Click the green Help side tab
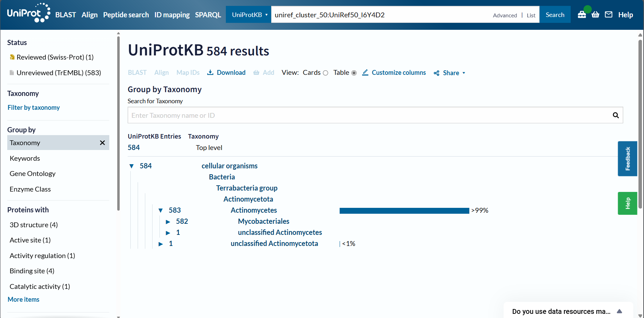This screenshot has height=318, width=644. (x=627, y=203)
